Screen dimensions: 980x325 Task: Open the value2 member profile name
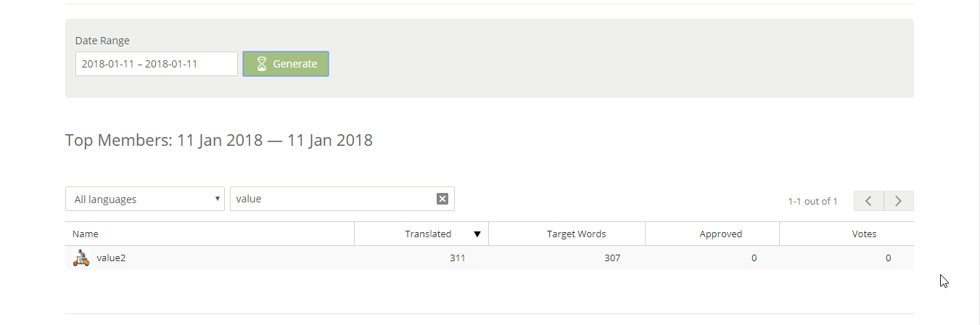click(111, 258)
